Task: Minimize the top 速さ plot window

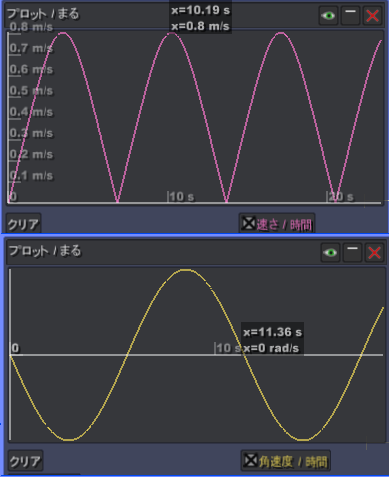Action: [x=350, y=16]
